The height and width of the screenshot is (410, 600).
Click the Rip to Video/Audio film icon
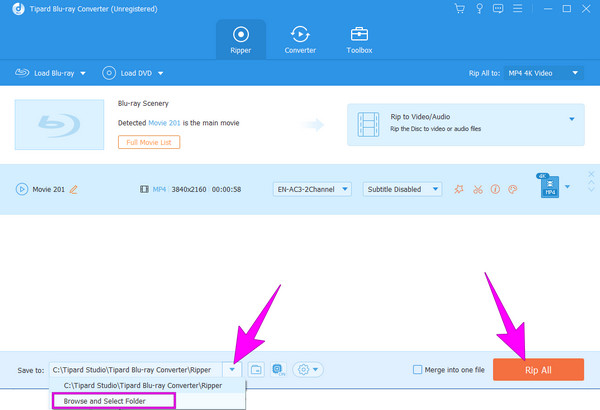pyautogui.click(x=368, y=124)
